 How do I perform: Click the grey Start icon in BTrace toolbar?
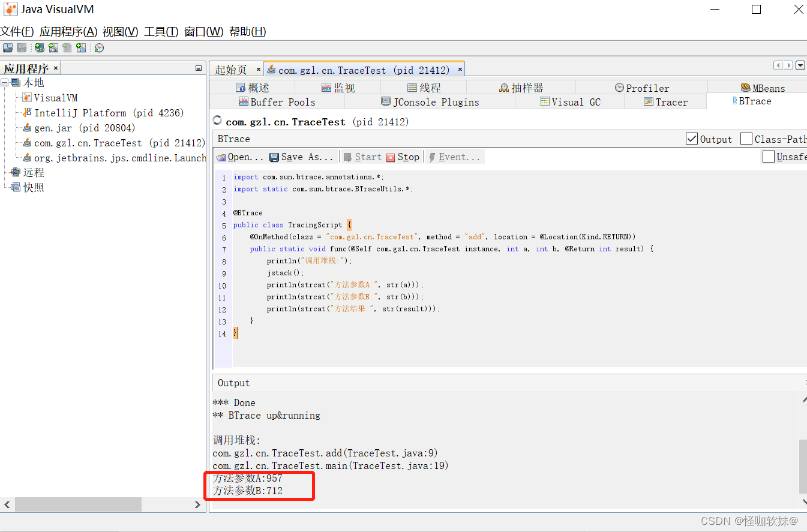(347, 157)
